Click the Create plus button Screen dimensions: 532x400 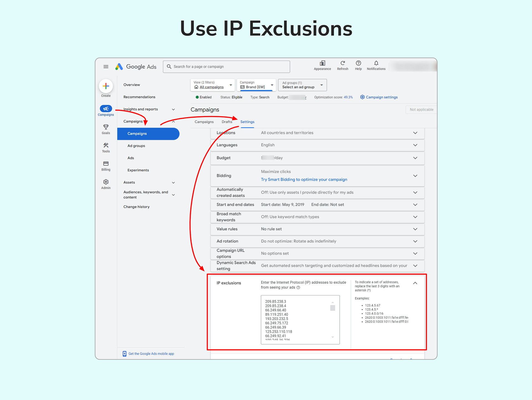(106, 86)
